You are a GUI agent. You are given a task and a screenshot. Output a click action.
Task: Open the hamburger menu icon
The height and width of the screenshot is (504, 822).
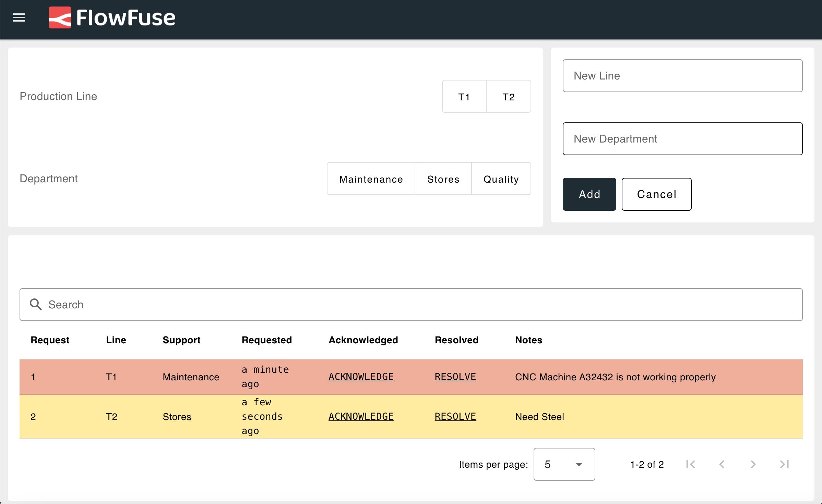coord(19,17)
